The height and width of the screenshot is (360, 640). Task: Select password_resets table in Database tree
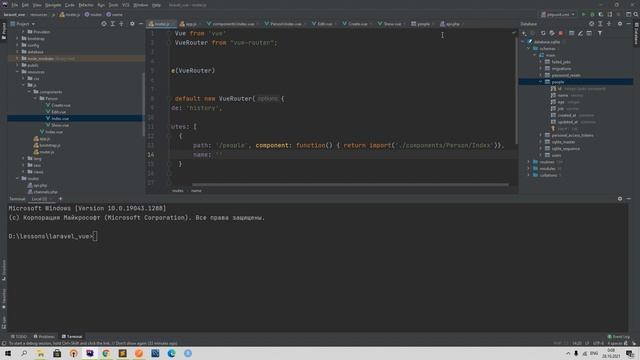pos(566,75)
